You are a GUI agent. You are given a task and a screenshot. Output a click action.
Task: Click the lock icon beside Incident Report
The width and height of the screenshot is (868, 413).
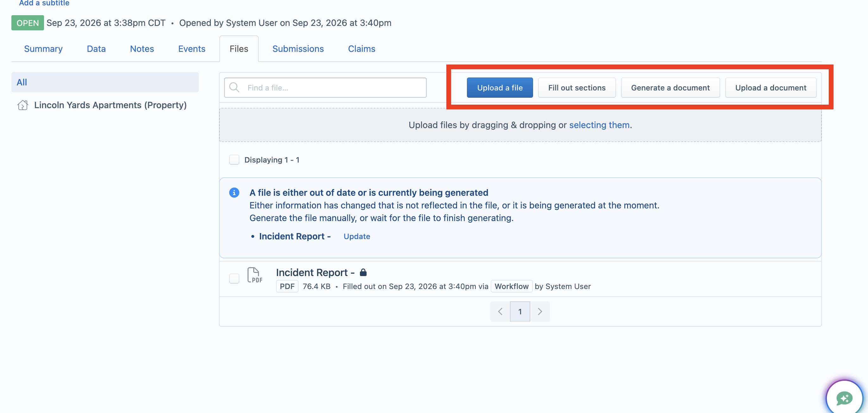click(363, 272)
